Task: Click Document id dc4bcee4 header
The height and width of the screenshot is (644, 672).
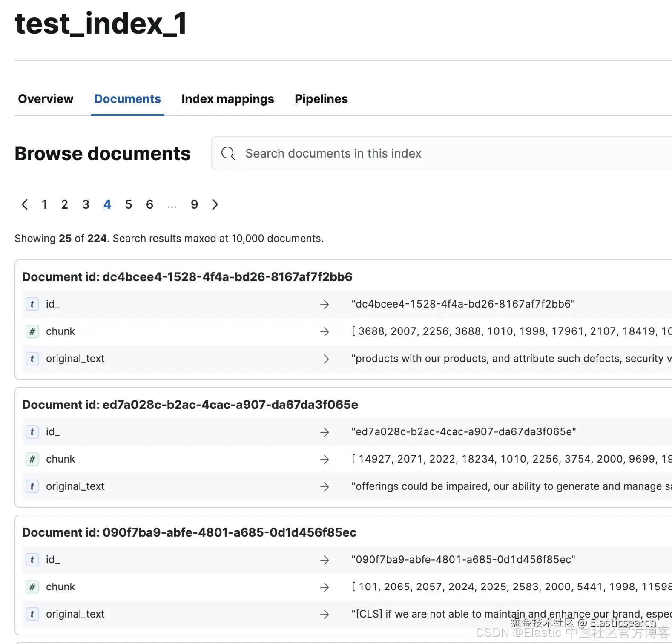Action: pos(187,277)
